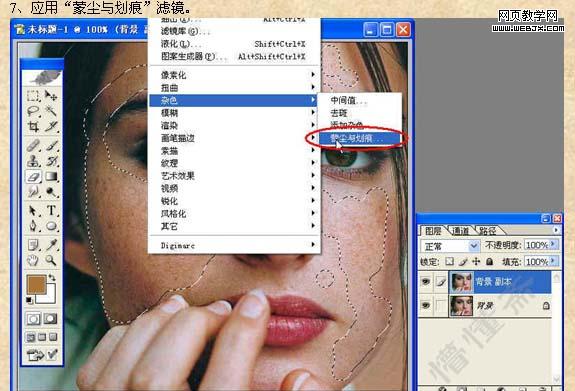Hide the 背景 layer eye icon
This screenshot has width=575, height=391.
(x=426, y=305)
